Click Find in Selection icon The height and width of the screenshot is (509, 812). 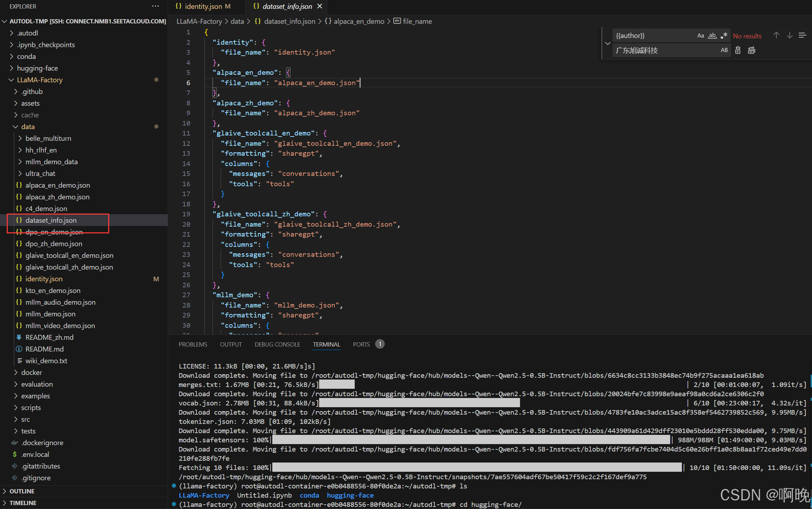click(802, 35)
